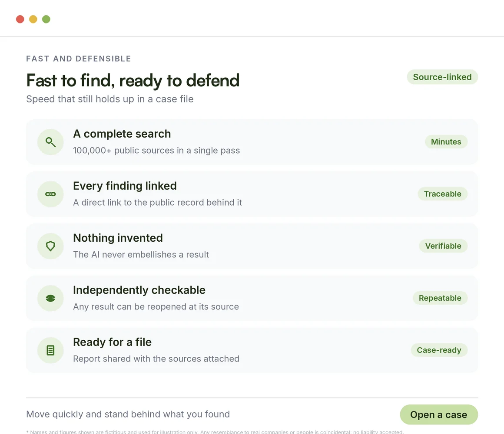Click the FAST AND DEFENSIBLE label
Screen dimensions: 504x434
click(x=79, y=59)
